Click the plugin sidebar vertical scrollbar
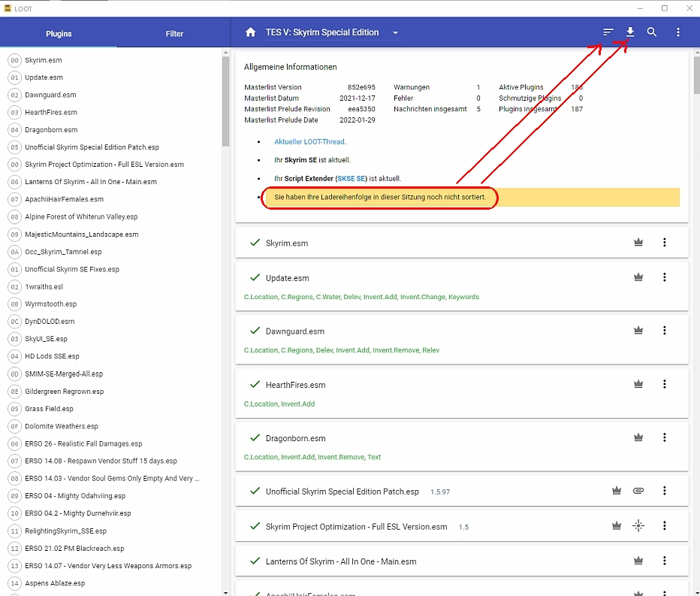The width and height of the screenshot is (700, 596). coord(225,101)
